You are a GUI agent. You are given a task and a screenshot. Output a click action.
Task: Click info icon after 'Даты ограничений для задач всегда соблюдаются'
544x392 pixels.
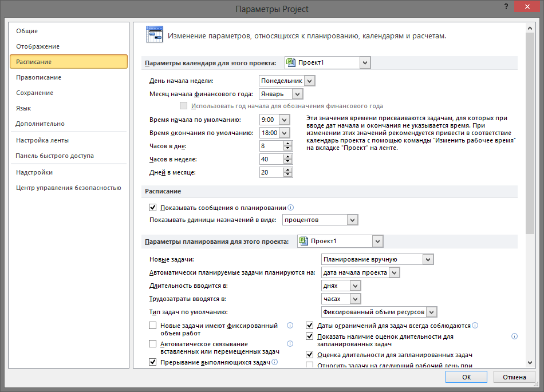(475, 325)
